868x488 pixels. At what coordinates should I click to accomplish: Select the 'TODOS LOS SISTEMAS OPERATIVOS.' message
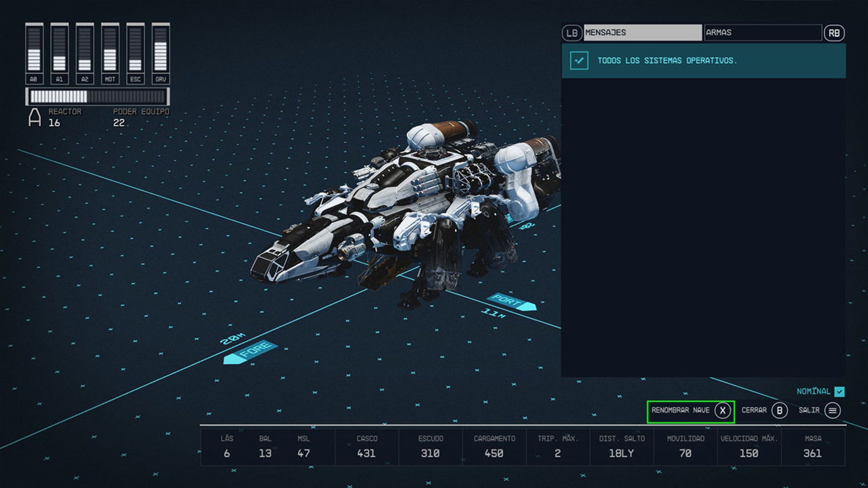(703, 60)
